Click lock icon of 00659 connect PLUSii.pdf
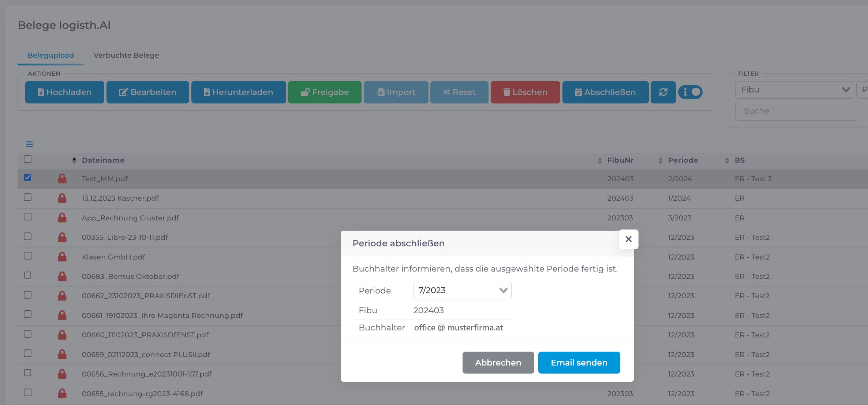The width and height of the screenshot is (868, 405). tap(62, 354)
